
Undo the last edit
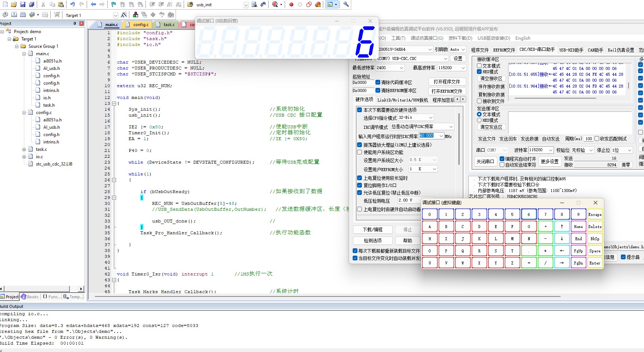click(x=72, y=4)
